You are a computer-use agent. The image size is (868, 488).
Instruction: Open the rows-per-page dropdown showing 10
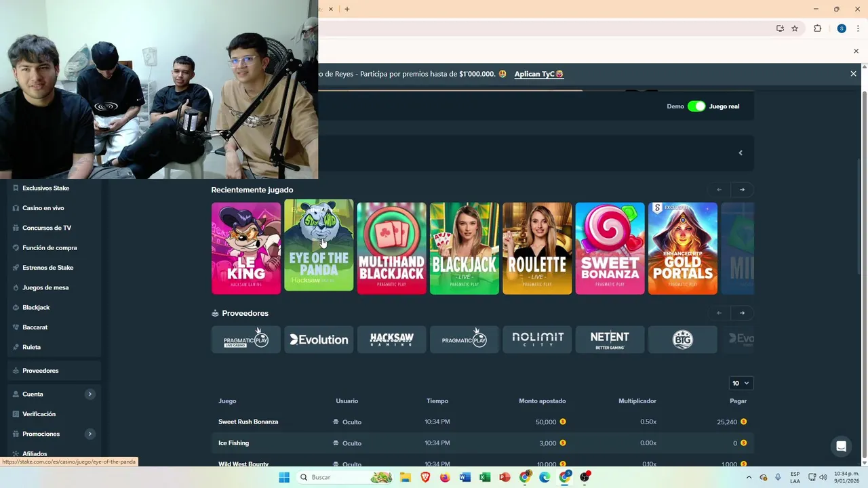(x=740, y=383)
